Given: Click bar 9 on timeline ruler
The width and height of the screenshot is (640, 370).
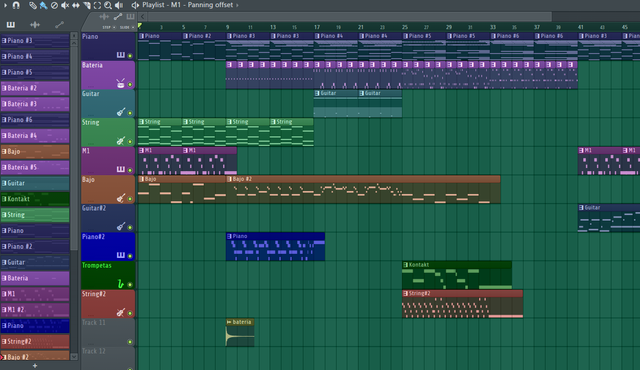Looking at the screenshot, I should 227,27.
